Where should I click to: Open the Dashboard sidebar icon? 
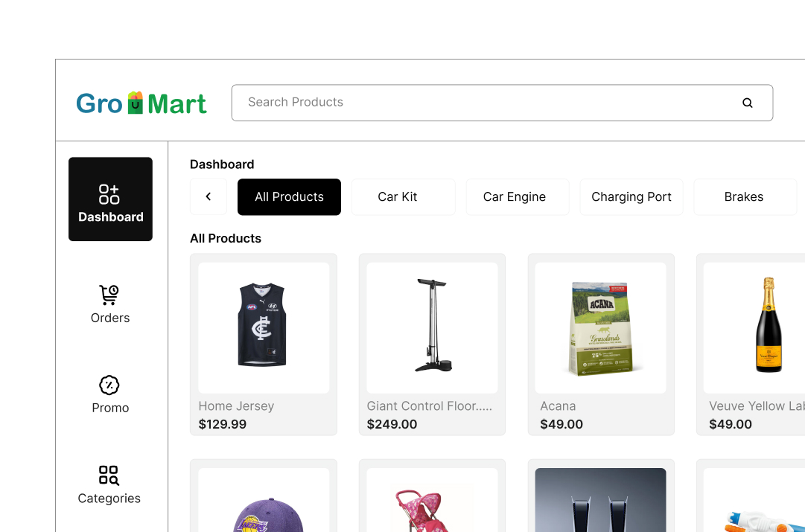tap(109, 194)
